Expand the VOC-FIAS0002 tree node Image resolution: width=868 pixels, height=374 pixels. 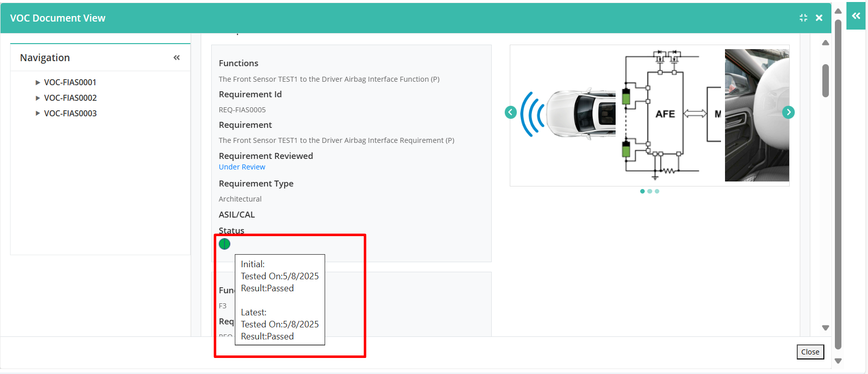(x=38, y=98)
